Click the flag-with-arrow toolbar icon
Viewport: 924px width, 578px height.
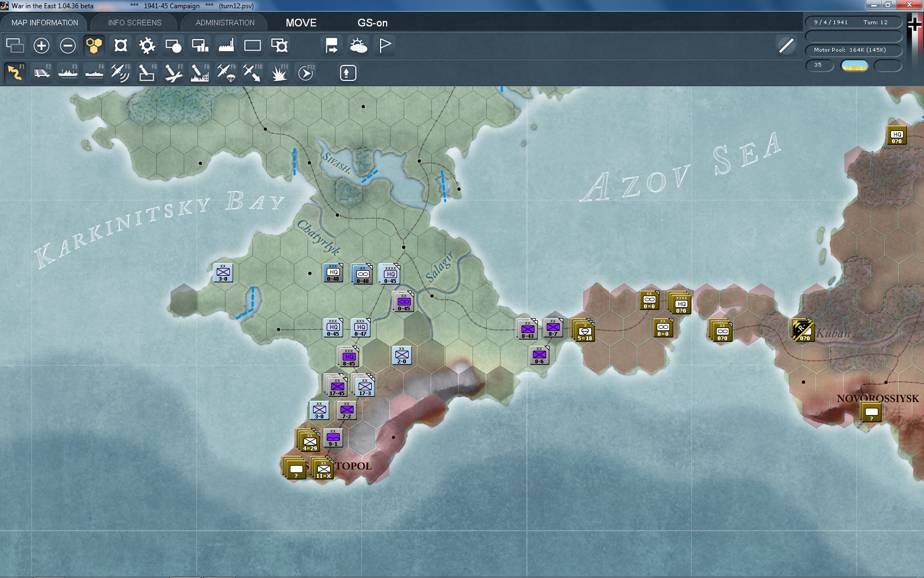point(332,45)
